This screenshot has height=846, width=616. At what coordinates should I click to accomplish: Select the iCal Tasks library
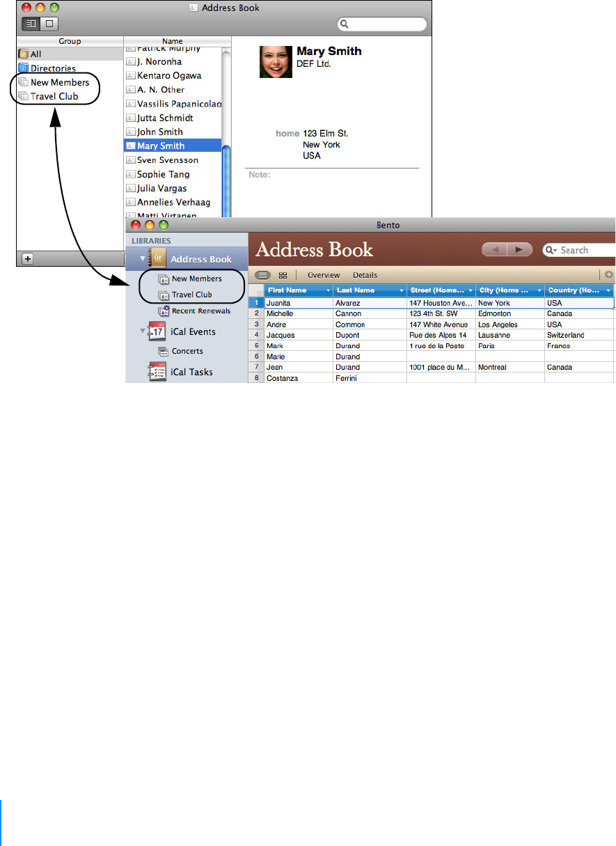[191, 372]
